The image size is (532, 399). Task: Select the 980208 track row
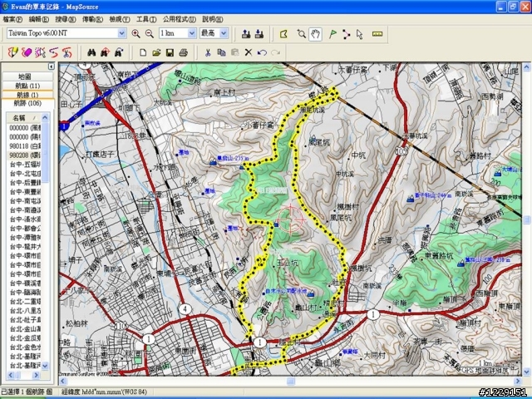(x=24, y=155)
